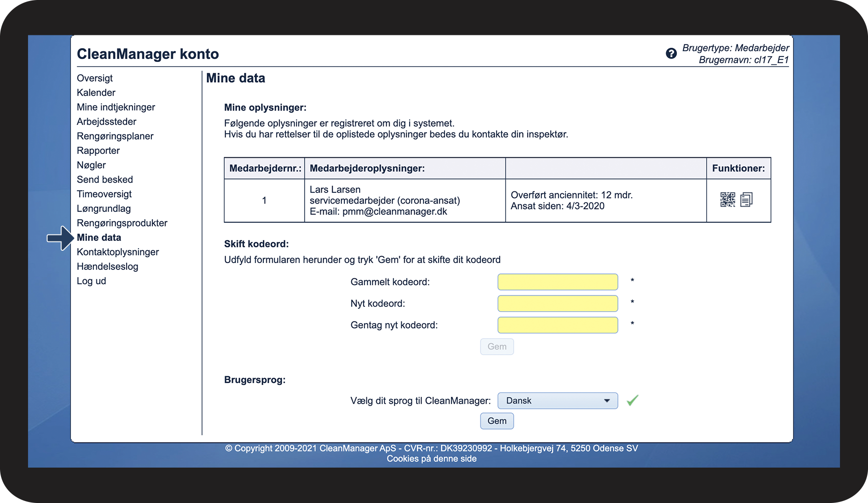Screen dimensions: 868x503
Task: Click Log ud to sign out
Action: pos(91,281)
